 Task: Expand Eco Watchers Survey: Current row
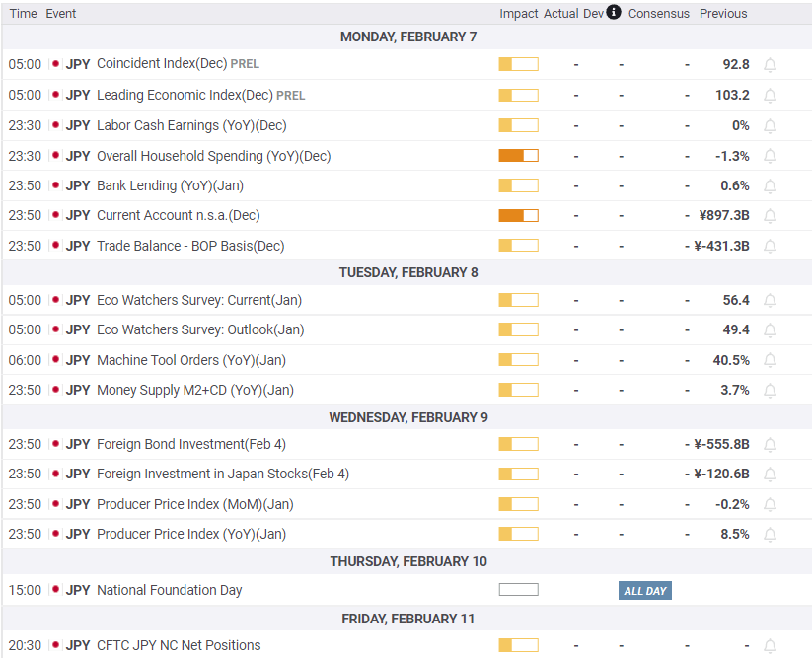(199, 300)
